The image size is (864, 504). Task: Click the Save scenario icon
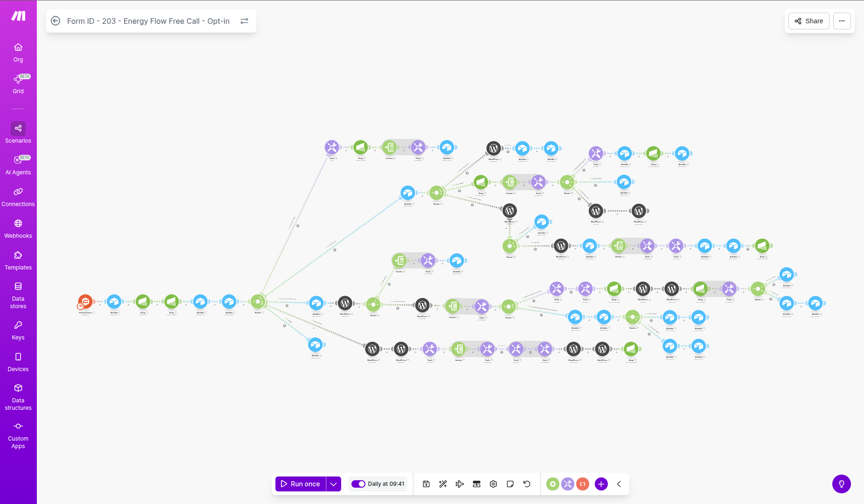coord(426,484)
